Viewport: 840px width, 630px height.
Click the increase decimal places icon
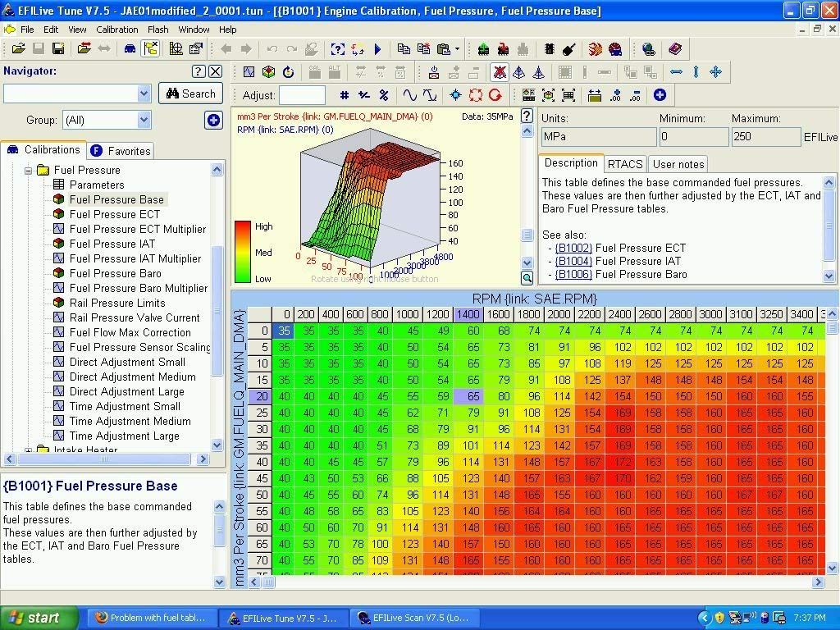coord(615,95)
